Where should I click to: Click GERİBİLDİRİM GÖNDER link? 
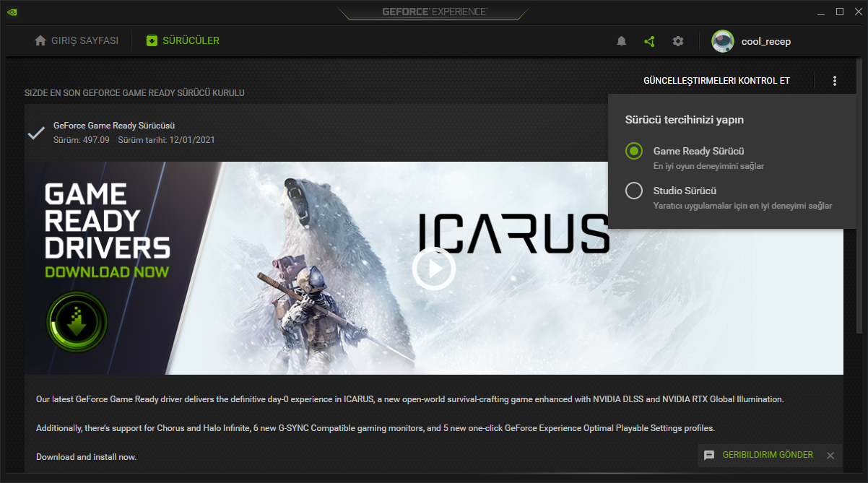[766, 456]
